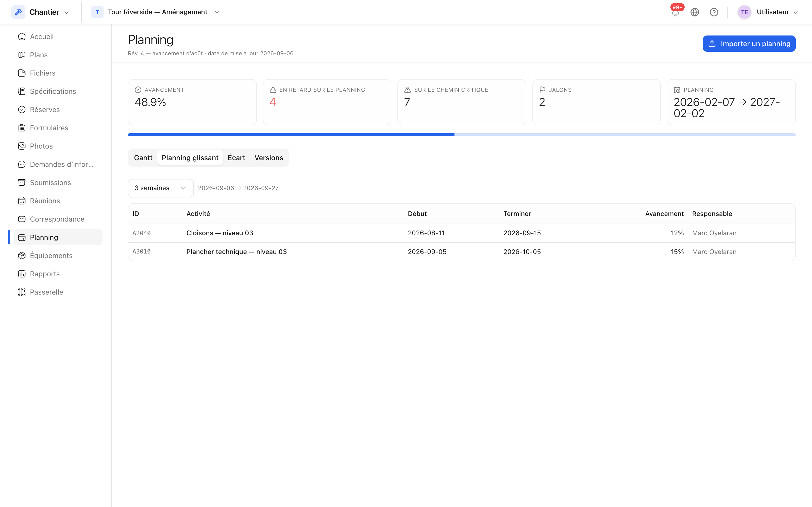
Task: Open the Équipements box icon
Action: coord(22,256)
